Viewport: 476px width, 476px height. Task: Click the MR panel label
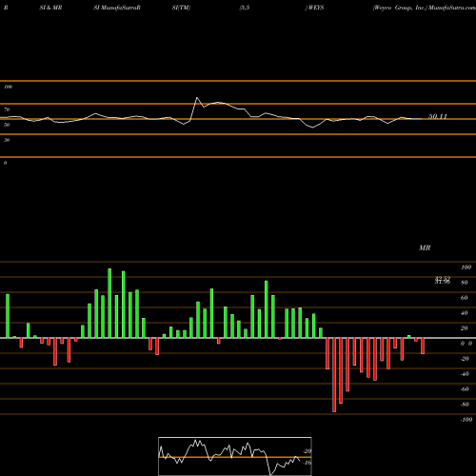(425, 248)
